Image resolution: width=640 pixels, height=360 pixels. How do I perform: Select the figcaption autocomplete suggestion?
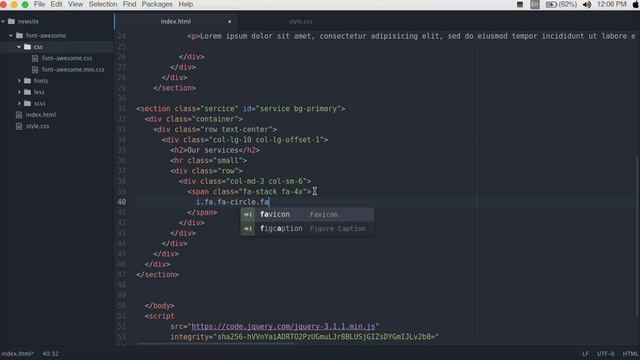(x=307, y=229)
